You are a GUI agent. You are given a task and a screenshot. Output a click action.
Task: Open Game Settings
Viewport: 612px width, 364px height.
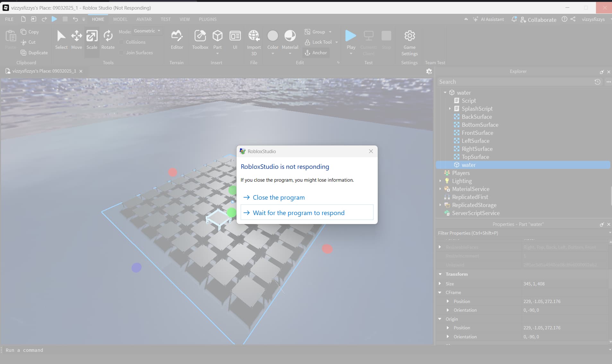(x=409, y=42)
